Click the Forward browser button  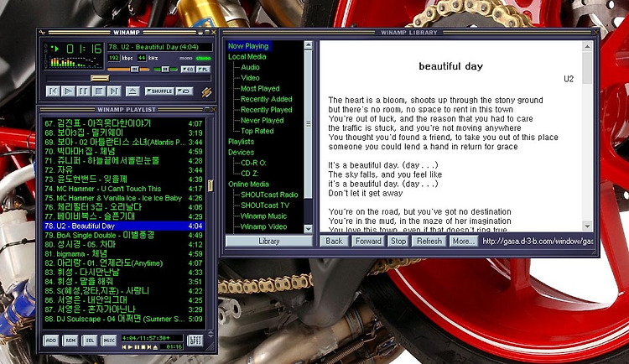(368, 242)
